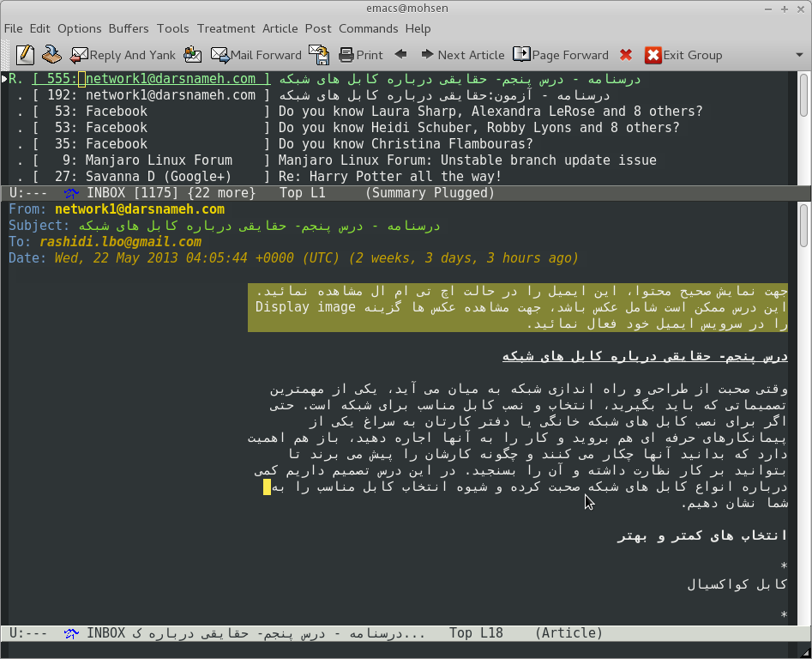Viewport: 812px width, 659px height.
Task: Go to previous article with left arrow
Action: point(400,55)
